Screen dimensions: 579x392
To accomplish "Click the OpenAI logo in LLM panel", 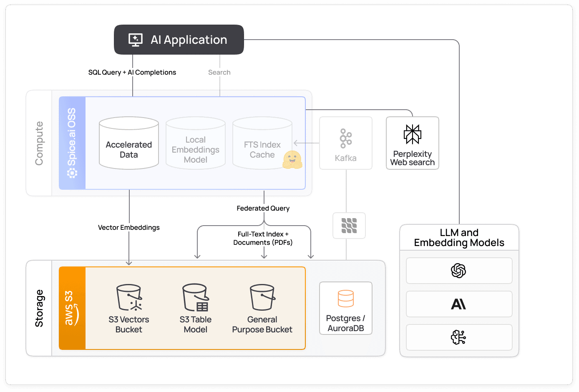I will coord(459,271).
